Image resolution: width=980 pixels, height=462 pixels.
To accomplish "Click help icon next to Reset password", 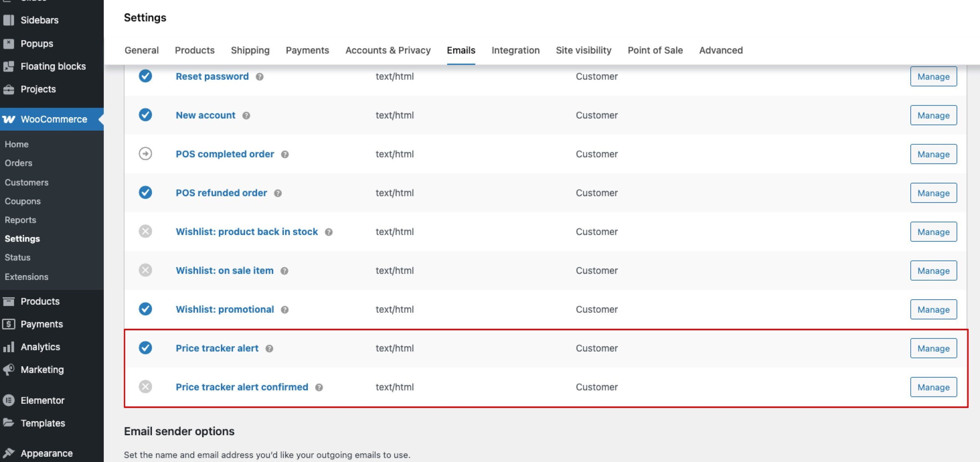I will click(x=260, y=77).
